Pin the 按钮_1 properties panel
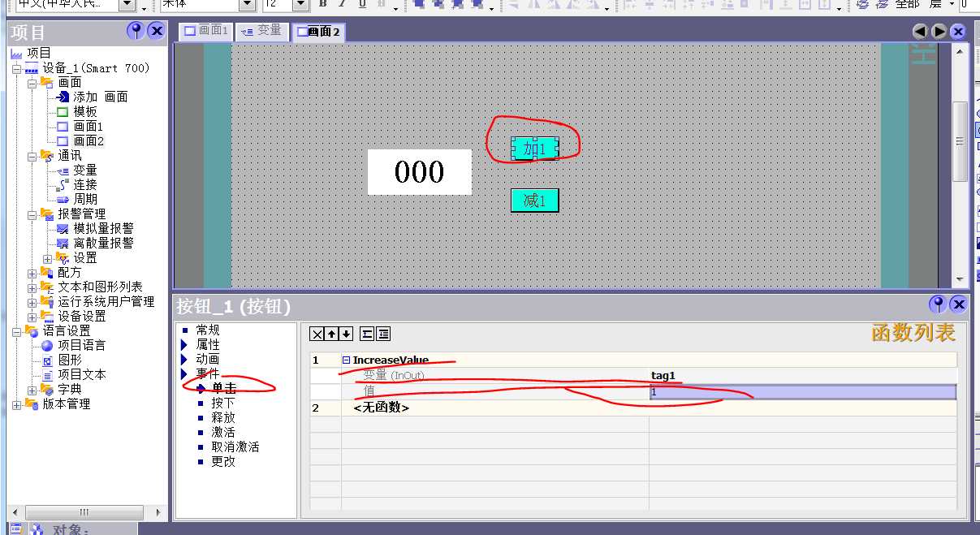Screen dimensions: 980x535 pyautogui.click(x=938, y=304)
